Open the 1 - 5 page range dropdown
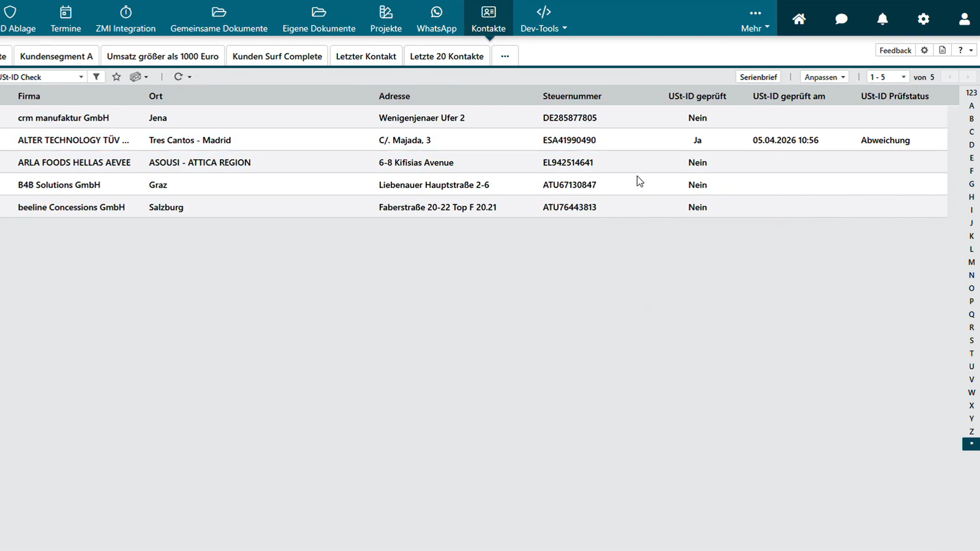980x551 pixels. [888, 77]
